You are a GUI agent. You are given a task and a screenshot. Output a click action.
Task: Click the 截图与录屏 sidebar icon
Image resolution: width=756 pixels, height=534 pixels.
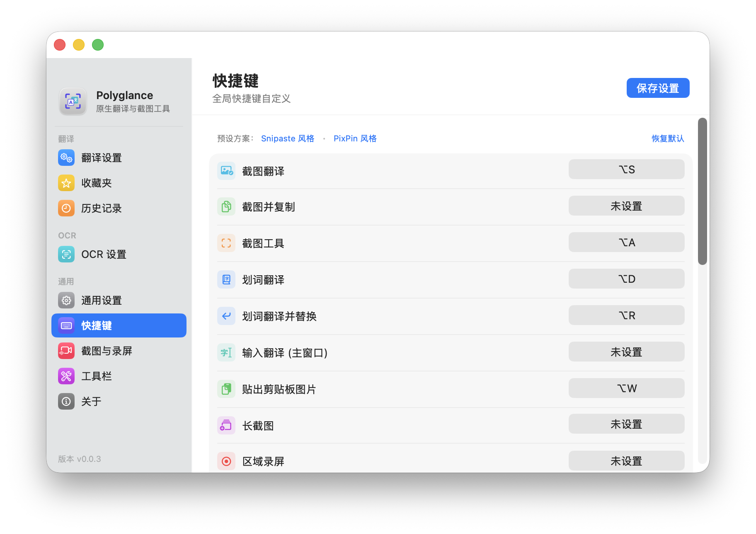tap(66, 351)
